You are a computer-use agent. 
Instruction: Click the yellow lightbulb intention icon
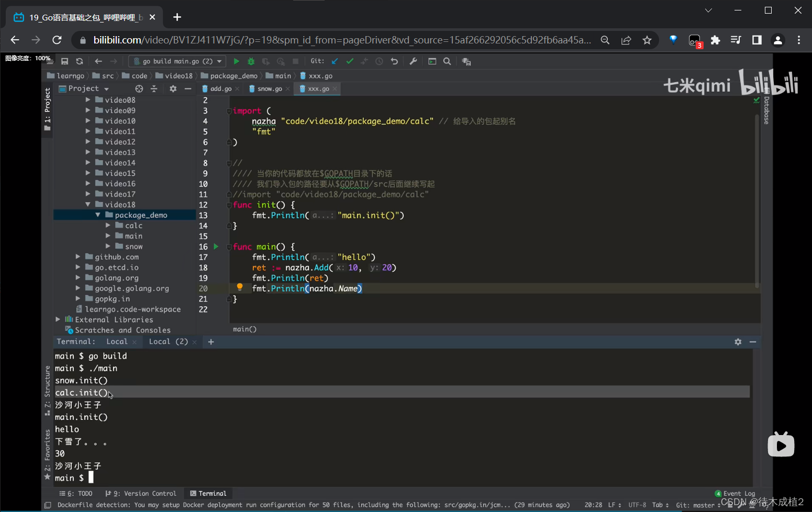click(240, 287)
